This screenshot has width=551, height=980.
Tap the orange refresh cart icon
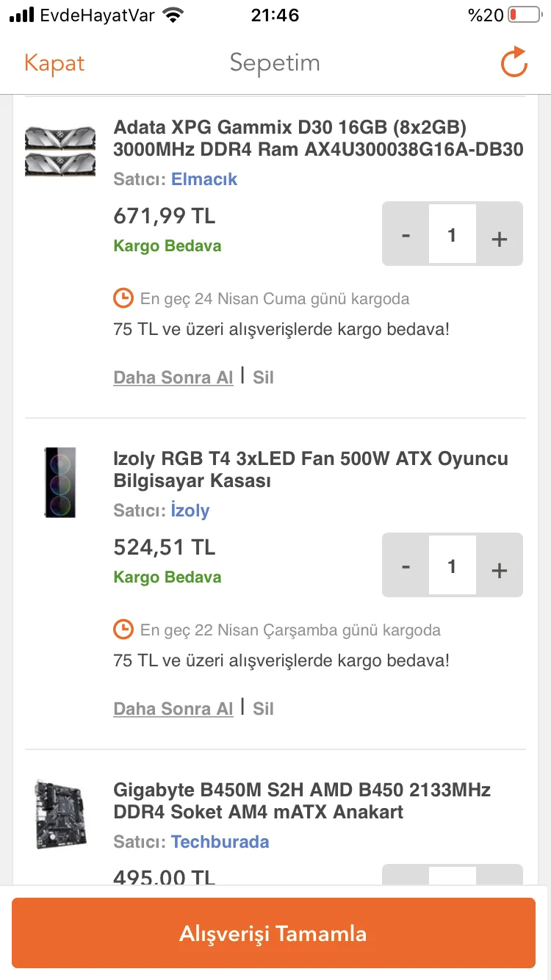point(514,62)
